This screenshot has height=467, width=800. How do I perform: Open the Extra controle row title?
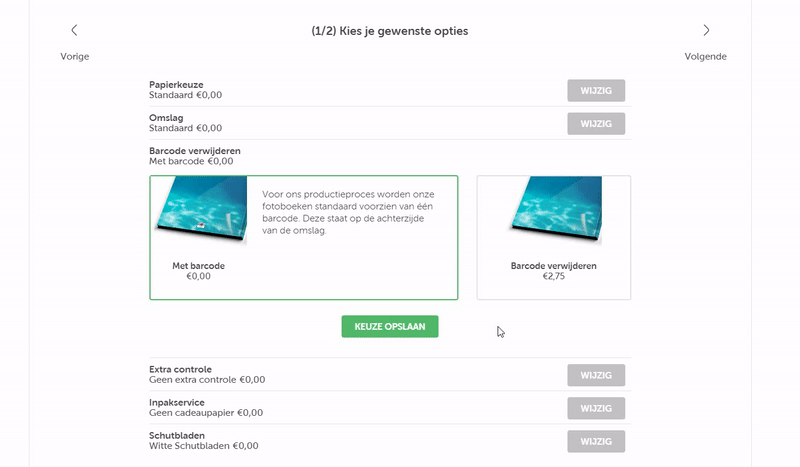point(180,369)
